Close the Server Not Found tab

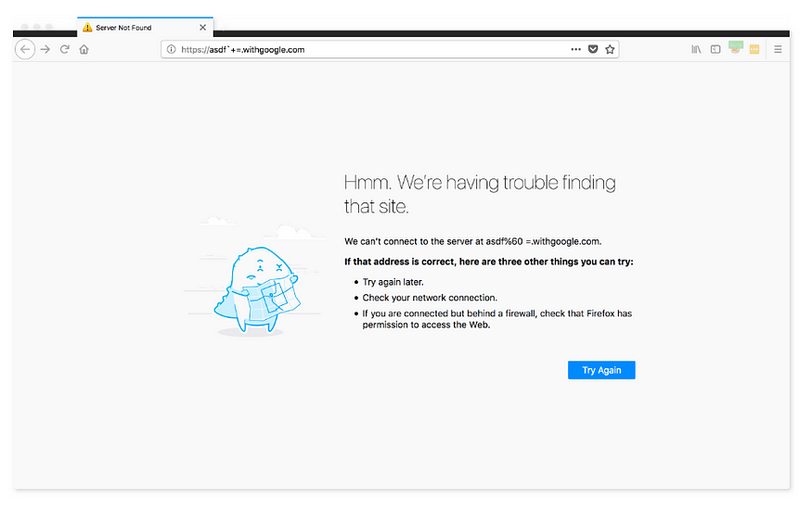pyautogui.click(x=203, y=28)
